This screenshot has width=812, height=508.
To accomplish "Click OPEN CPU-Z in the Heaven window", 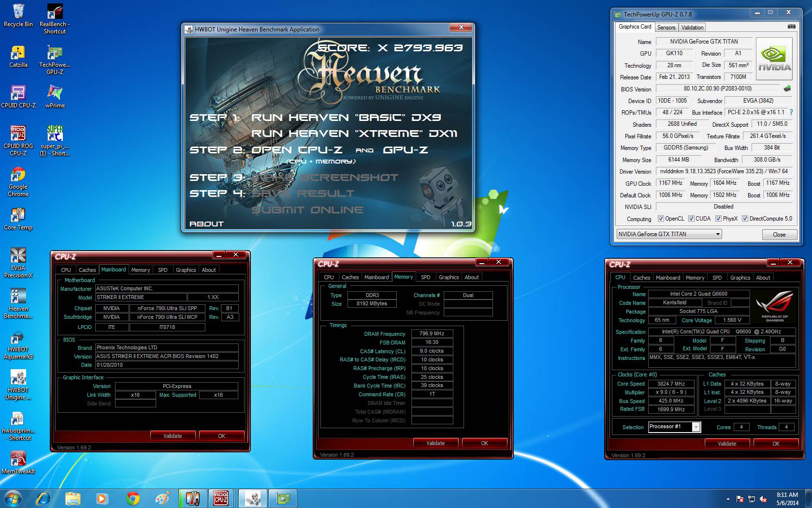I will click(297, 150).
